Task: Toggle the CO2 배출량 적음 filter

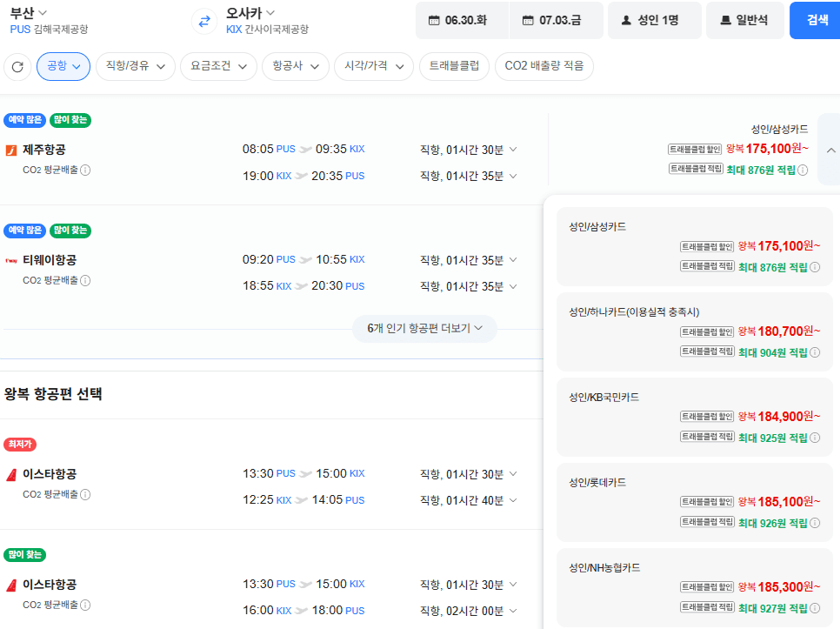Action: click(543, 66)
